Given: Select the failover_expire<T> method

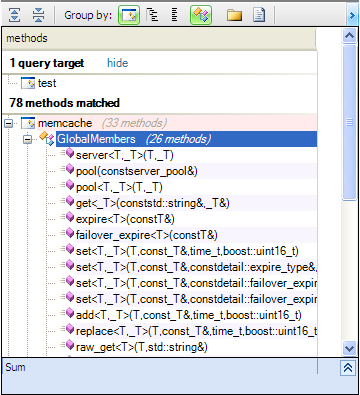Looking at the screenshot, I should (x=146, y=235).
